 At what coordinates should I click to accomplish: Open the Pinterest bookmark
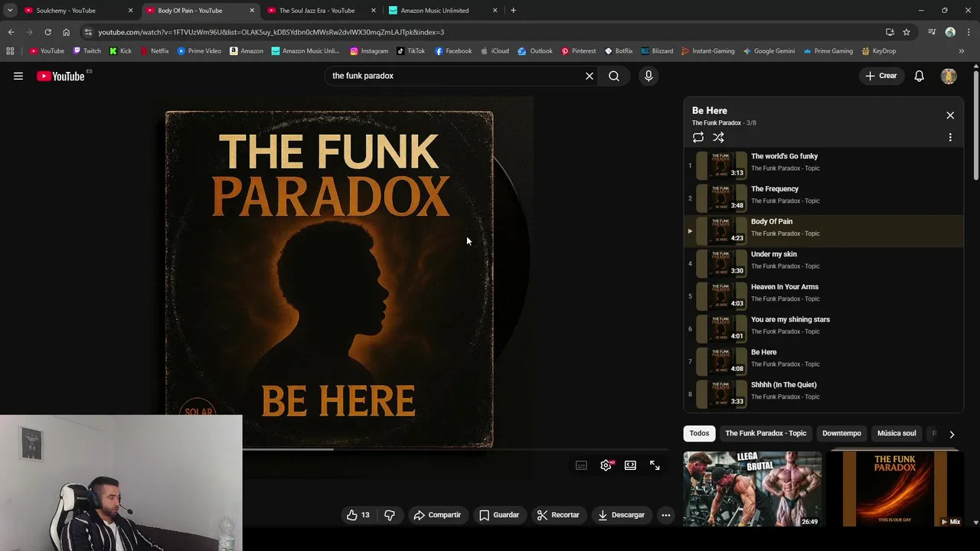[578, 51]
